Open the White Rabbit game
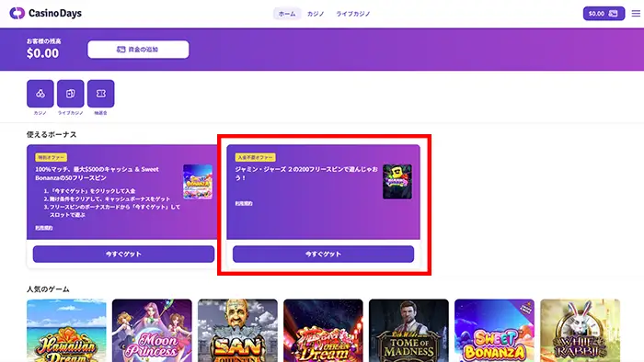Screen dimensions: 644x362 click(x=580, y=331)
